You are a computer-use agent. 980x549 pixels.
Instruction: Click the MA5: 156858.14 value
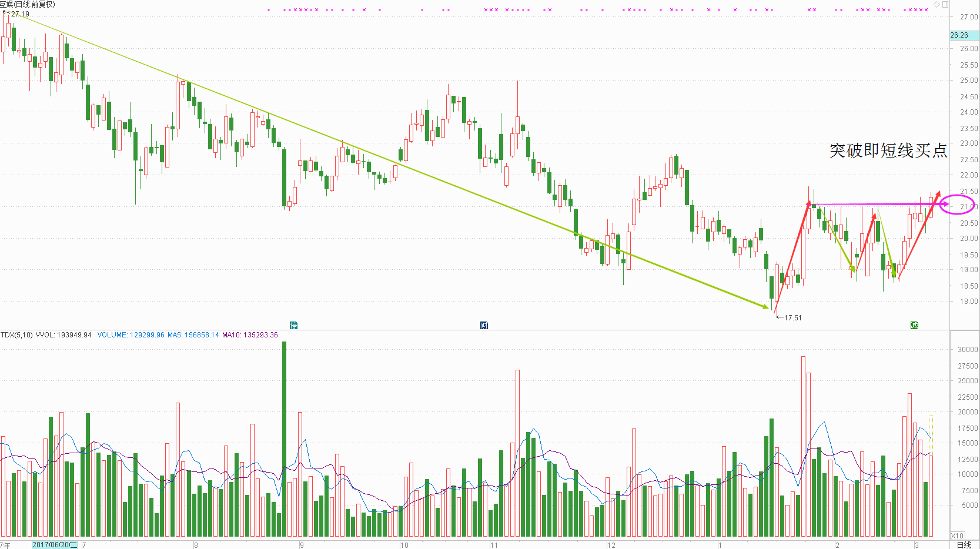pos(193,335)
